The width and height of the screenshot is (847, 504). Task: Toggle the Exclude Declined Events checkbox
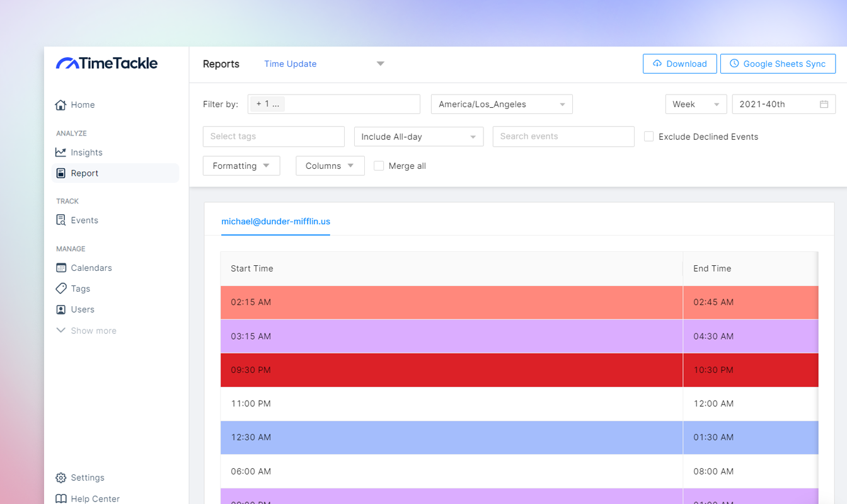(648, 136)
